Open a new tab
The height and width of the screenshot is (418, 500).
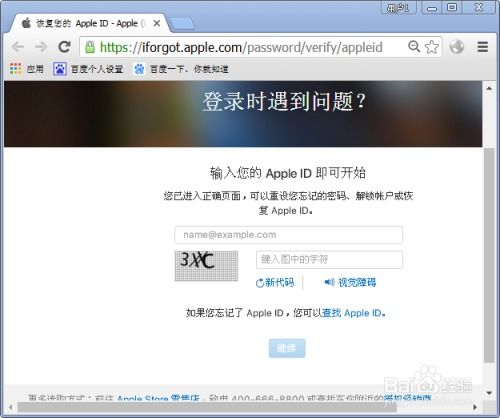pyautogui.click(x=182, y=24)
